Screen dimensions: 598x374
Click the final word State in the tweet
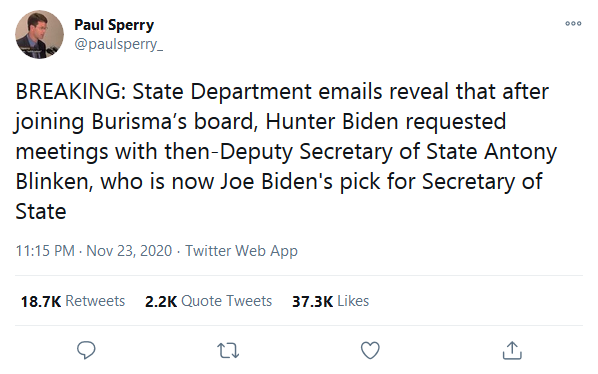click(x=41, y=212)
